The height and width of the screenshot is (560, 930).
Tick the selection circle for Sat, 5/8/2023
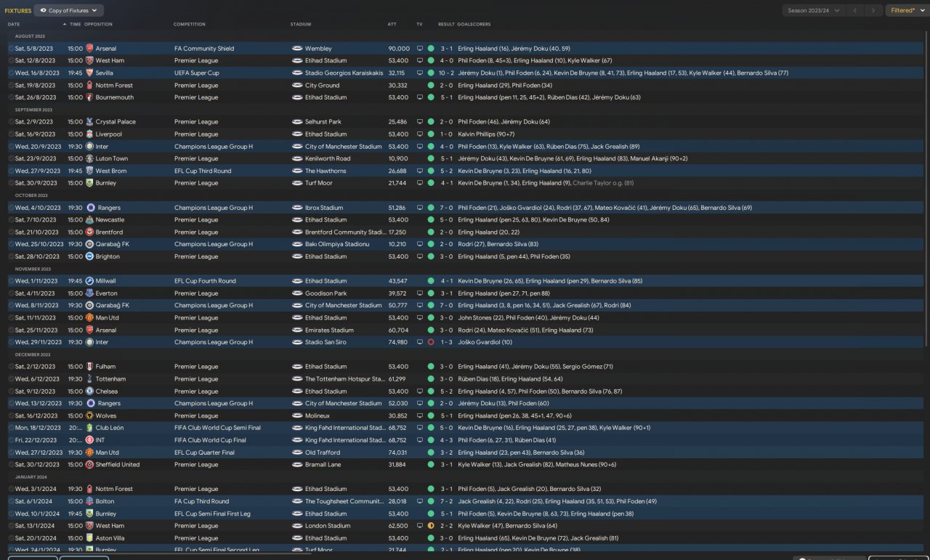(x=11, y=49)
